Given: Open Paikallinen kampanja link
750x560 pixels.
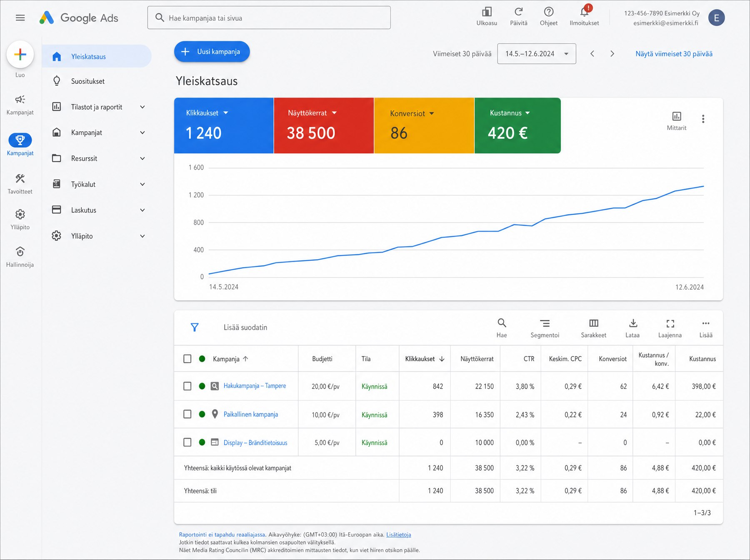Looking at the screenshot, I should point(251,414).
